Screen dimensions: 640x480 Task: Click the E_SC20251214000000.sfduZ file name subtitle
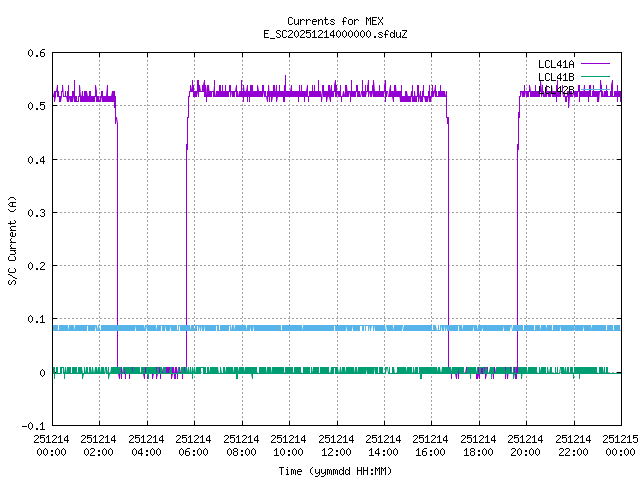pos(335,34)
